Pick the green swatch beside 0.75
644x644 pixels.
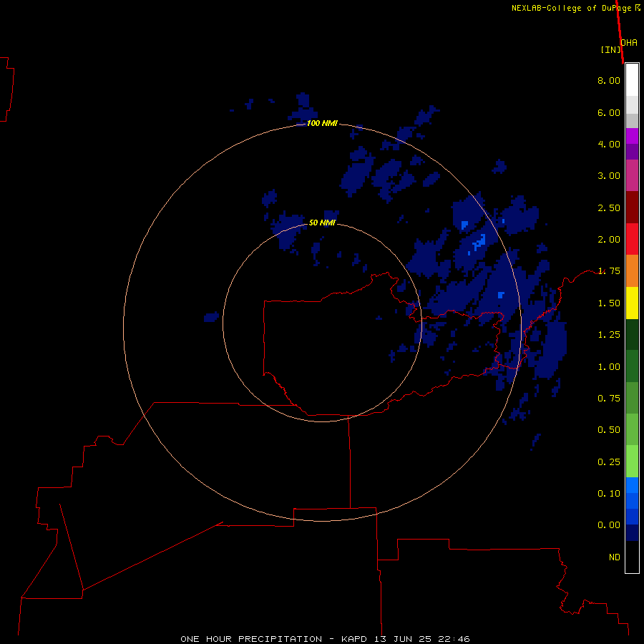(x=632, y=398)
